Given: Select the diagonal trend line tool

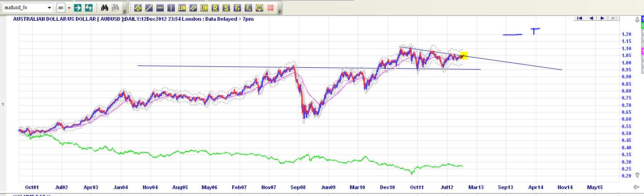Looking at the screenshot, I should coord(149,8).
